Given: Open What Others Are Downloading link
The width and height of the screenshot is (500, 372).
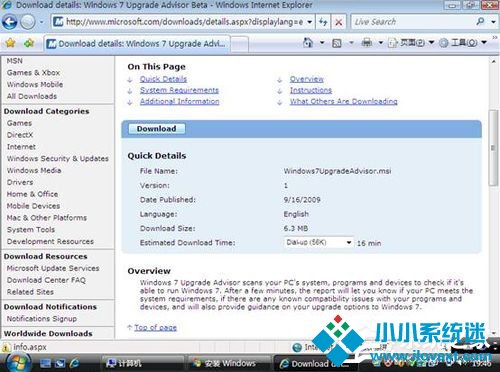Looking at the screenshot, I should pos(343,101).
